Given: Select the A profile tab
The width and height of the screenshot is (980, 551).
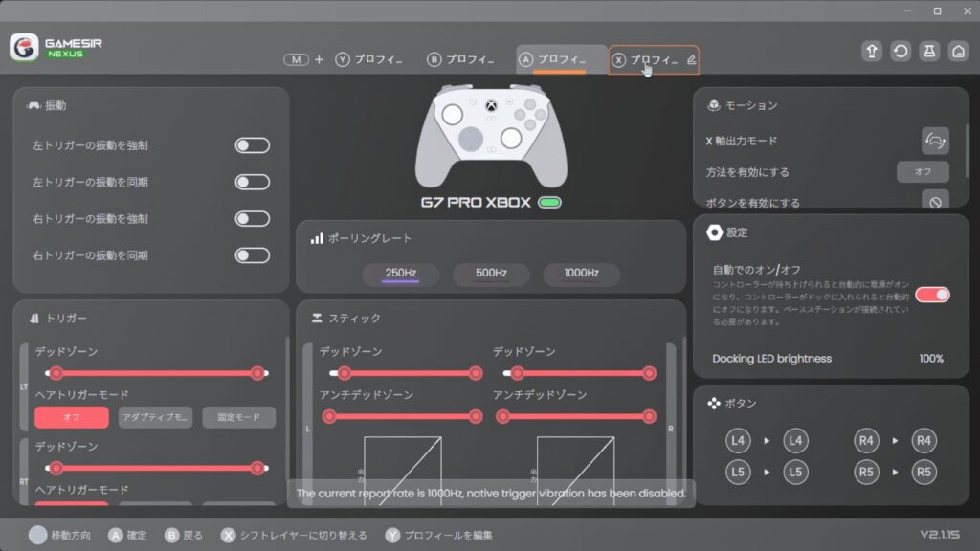Looking at the screenshot, I should click(561, 59).
